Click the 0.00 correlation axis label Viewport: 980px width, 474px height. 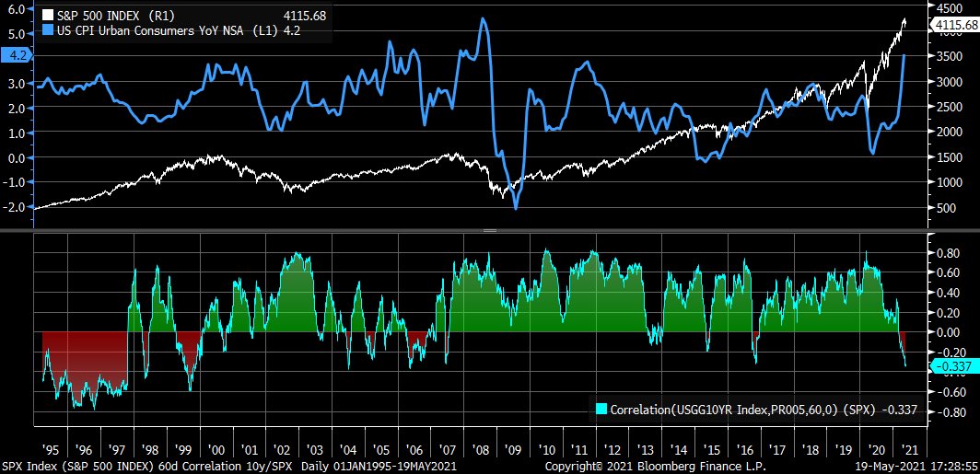point(950,332)
